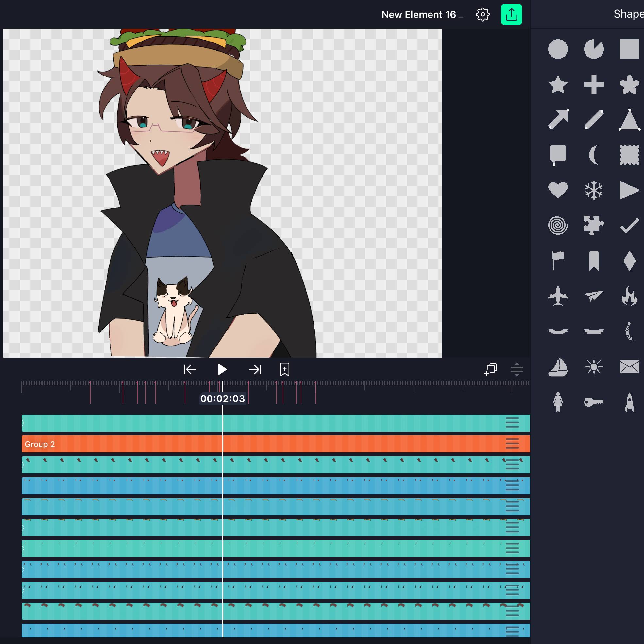The width and height of the screenshot is (644, 644).
Task: Add a bookmark at playhead
Action: [285, 369]
